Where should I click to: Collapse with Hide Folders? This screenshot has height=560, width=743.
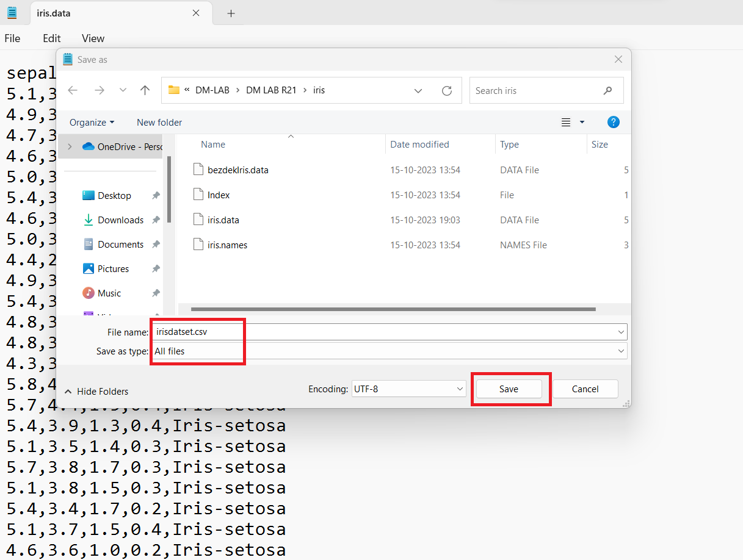pos(96,391)
